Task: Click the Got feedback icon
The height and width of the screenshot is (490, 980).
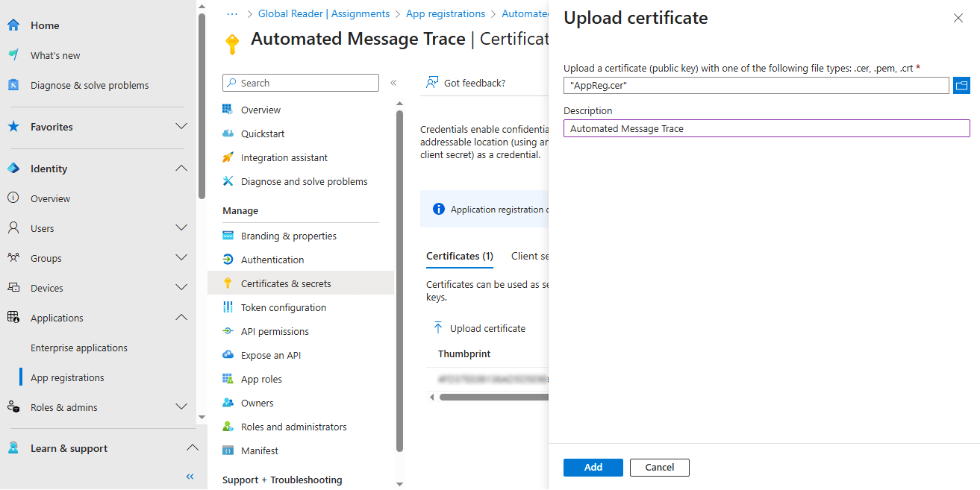Action: click(431, 83)
